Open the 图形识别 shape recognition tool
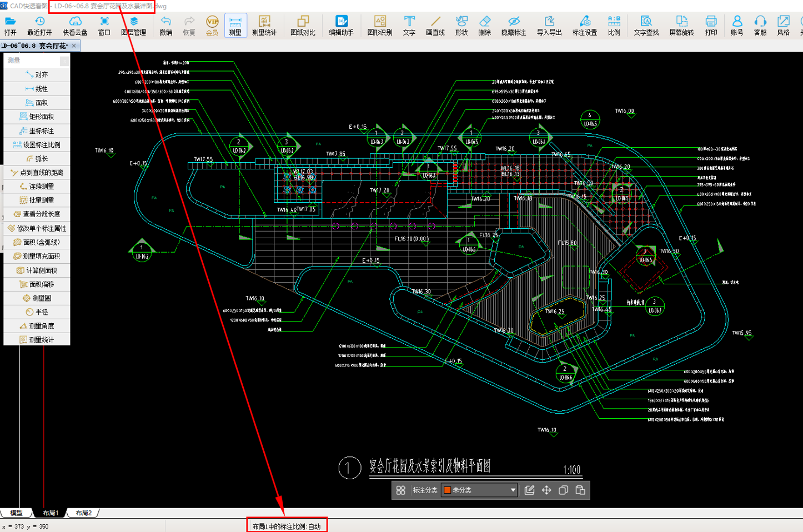 point(380,26)
